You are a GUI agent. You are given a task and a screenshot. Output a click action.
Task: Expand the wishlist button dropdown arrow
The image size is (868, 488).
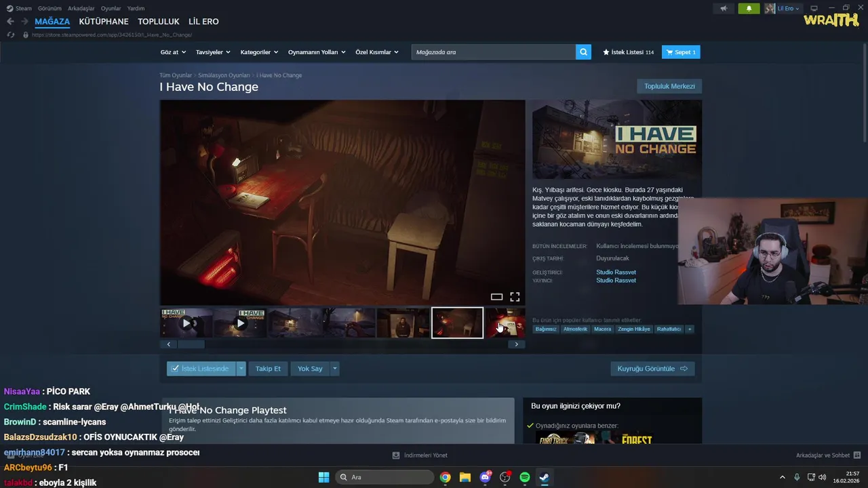tap(241, 369)
